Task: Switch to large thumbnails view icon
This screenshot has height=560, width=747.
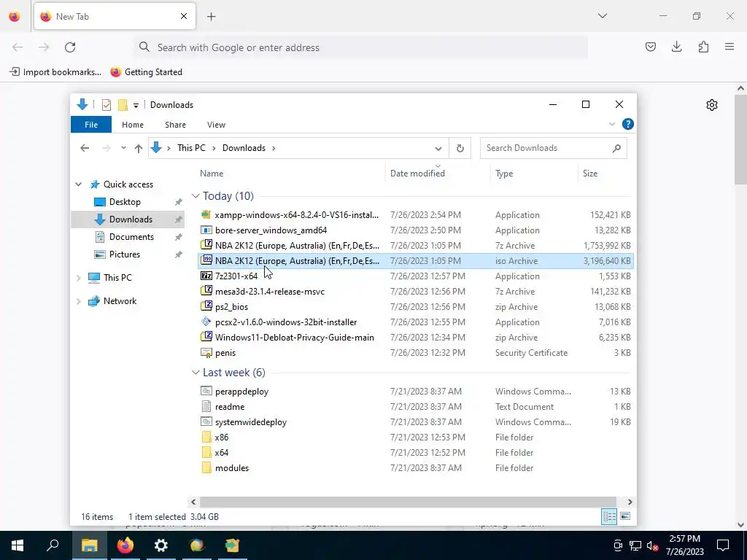Action: [x=625, y=516]
